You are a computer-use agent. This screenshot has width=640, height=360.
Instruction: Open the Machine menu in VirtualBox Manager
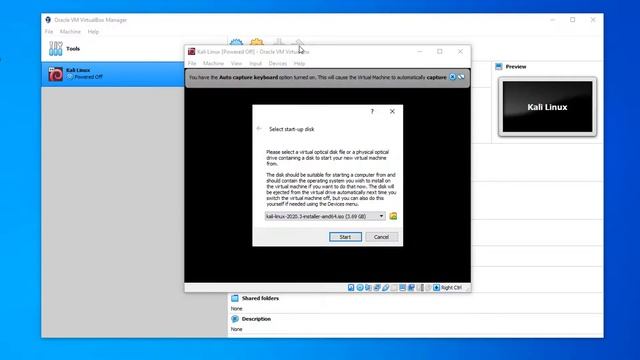pos(70,31)
